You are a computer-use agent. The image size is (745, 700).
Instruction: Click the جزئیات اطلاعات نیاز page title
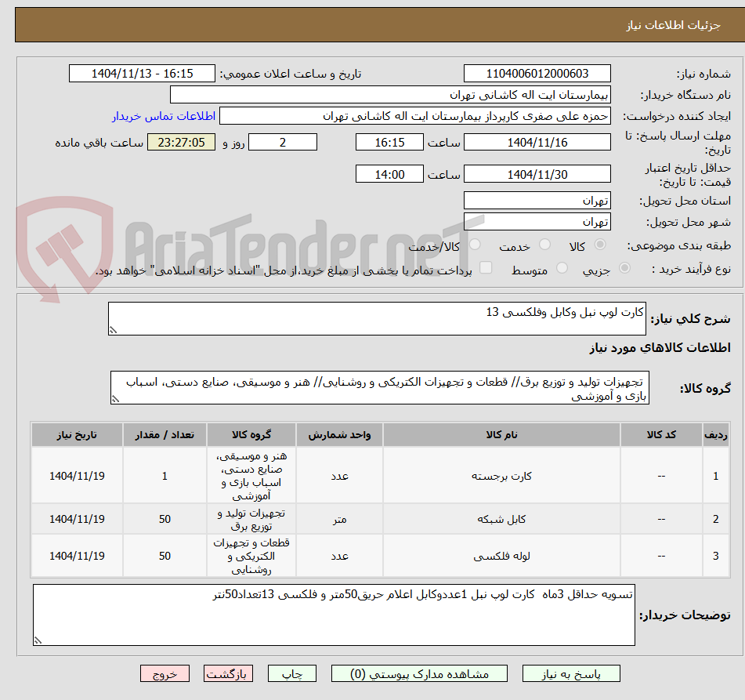[x=673, y=25]
